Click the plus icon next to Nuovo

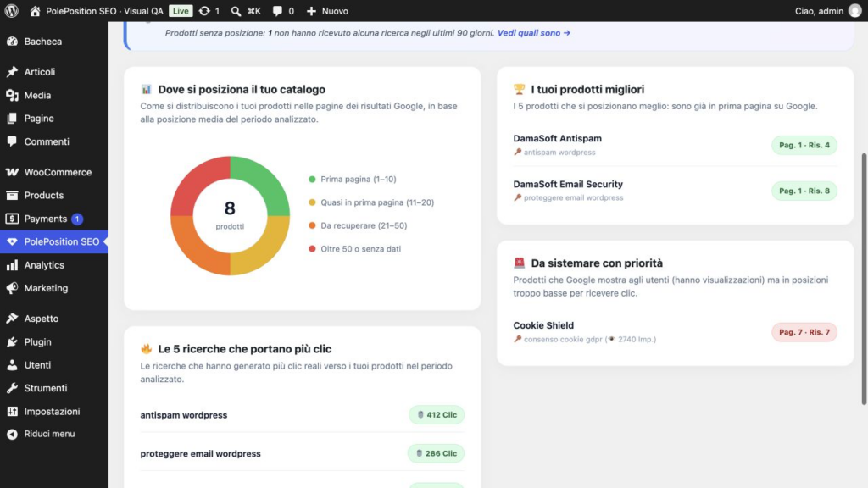coord(311,11)
